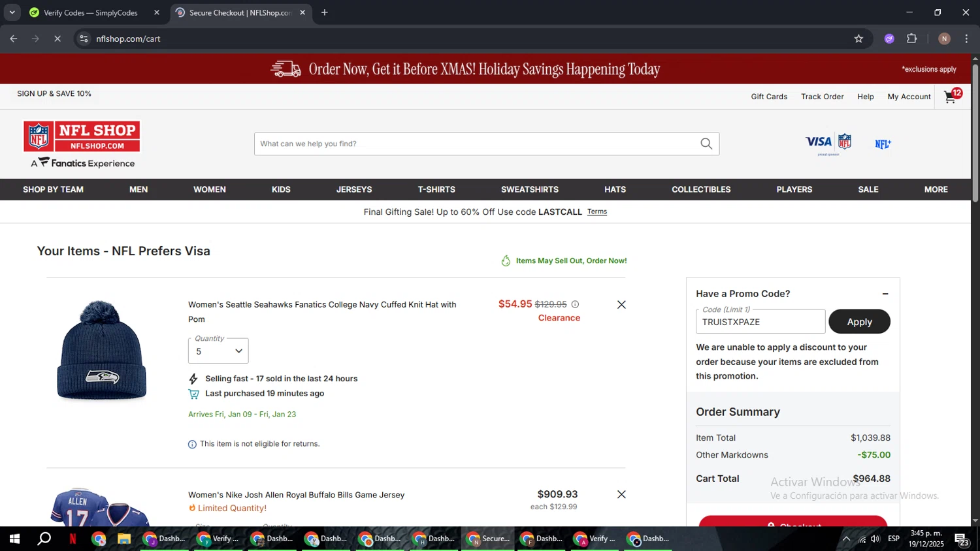Click the volume icon in the system tray

pos(875,539)
